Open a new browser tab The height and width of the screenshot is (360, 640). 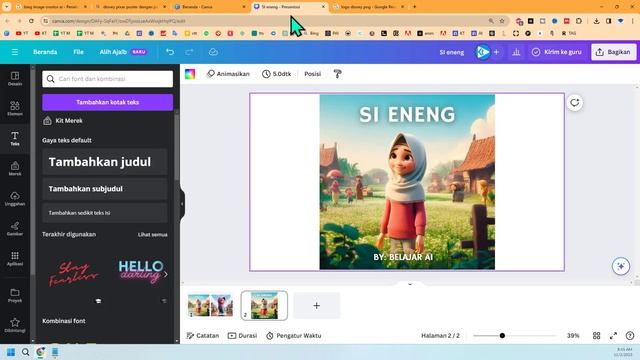click(414, 7)
